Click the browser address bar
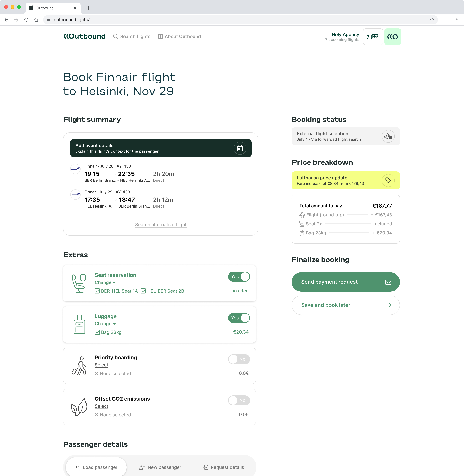This screenshot has width=464, height=476. point(240,20)
